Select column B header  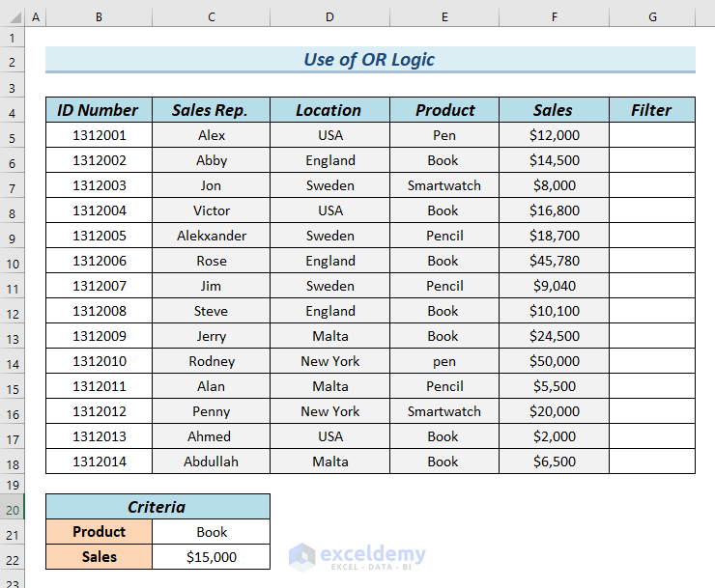99,17
